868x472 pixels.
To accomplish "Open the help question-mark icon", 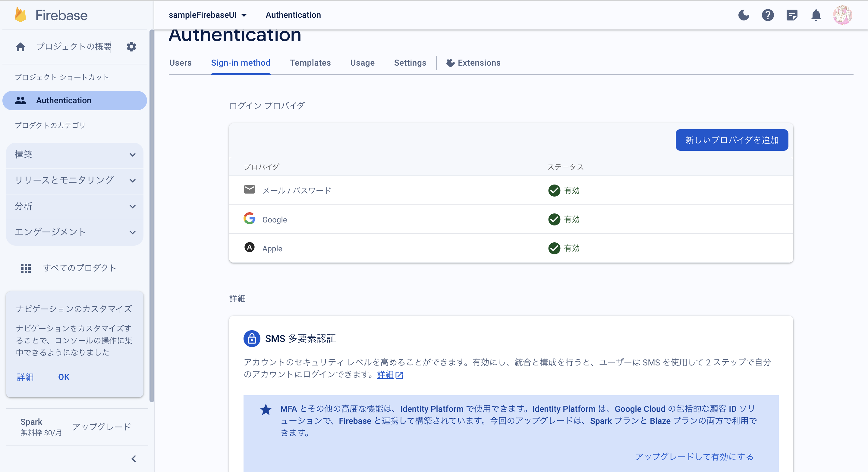I will [768, 15].
